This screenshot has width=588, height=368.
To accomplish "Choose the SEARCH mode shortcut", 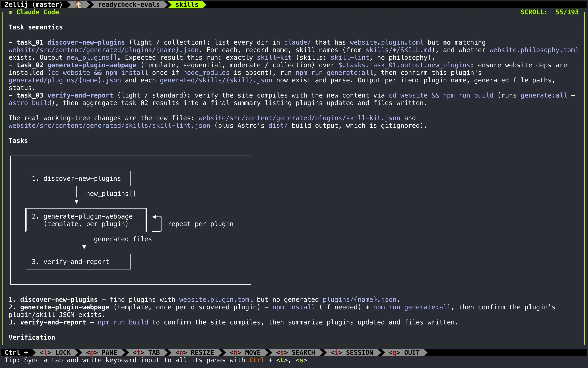I will (295, 352).
